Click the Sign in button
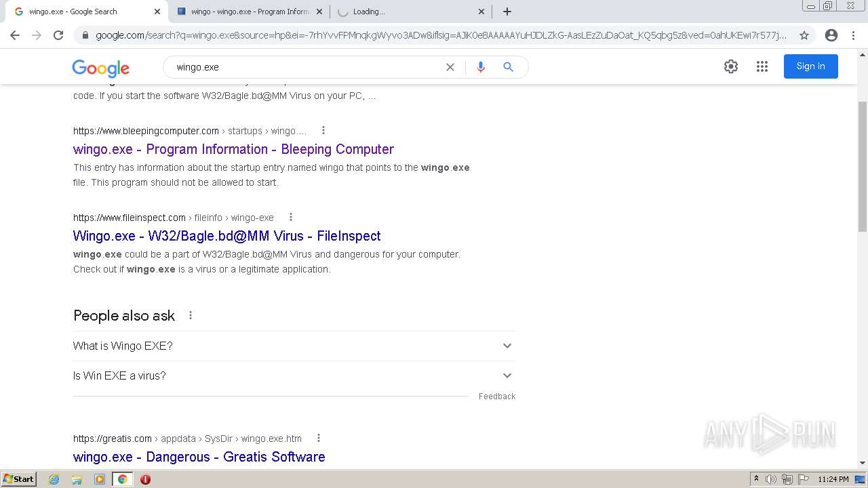 811,66
